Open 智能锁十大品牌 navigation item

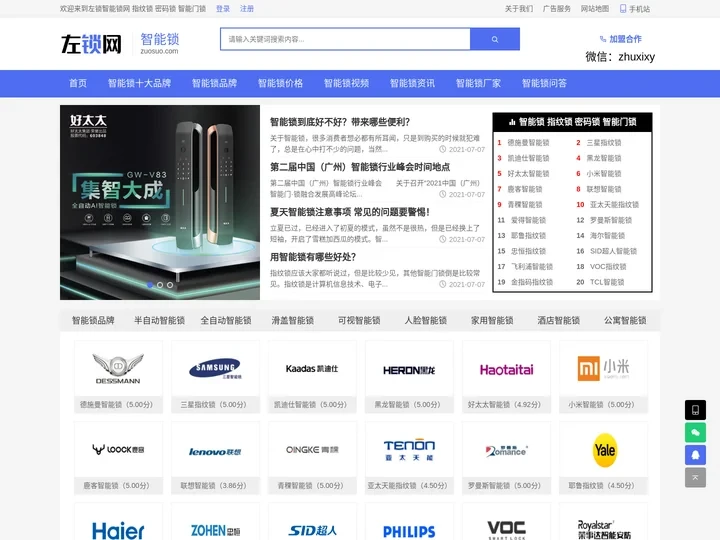pyautogui.click(x=139, y=83)
